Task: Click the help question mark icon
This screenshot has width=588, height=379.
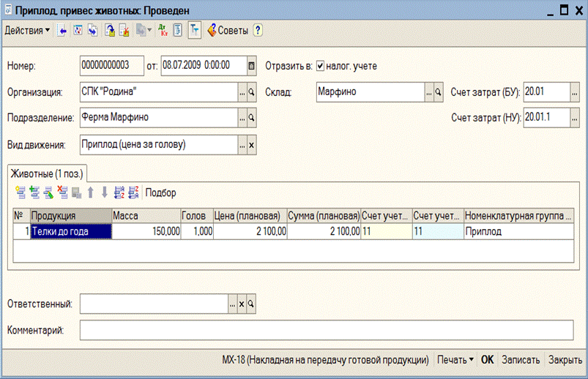Action: 258,31
